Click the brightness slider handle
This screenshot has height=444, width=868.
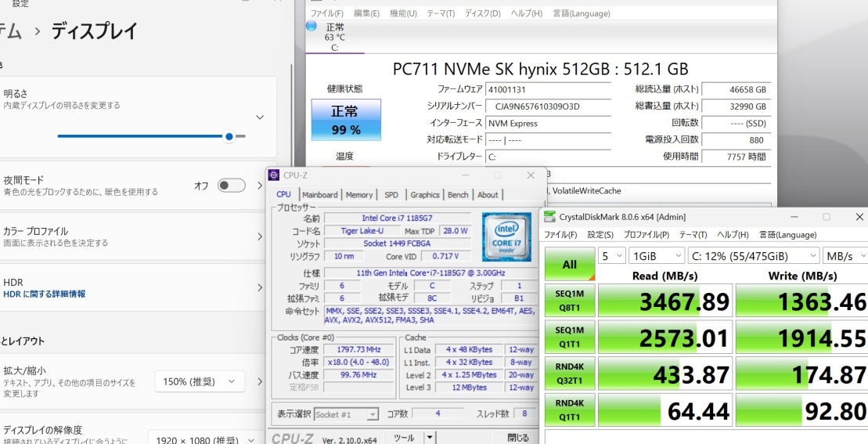pos(229,136)
